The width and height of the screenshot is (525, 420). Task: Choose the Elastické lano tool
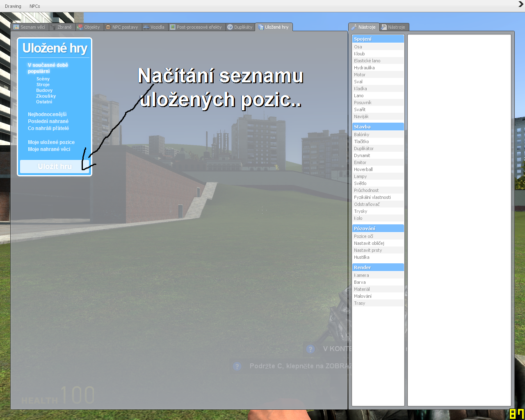tap(378, 61)
